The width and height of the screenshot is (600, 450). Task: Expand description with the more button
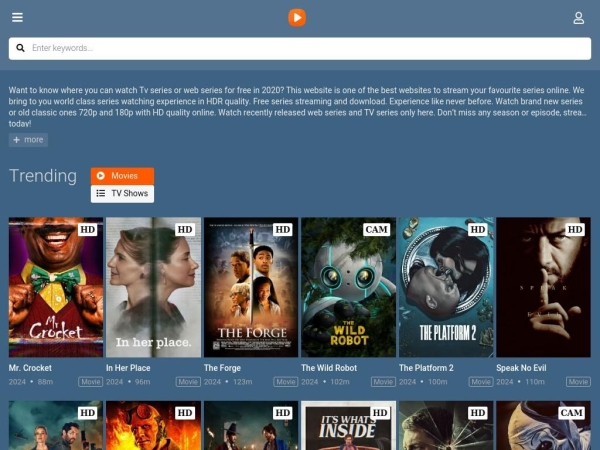[x=28, y=140]
